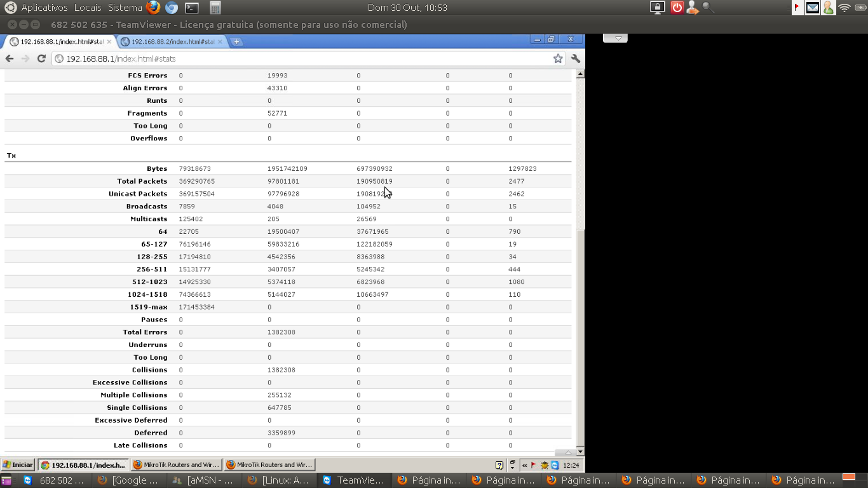Open the [aMSN - ... taskbar window
The height and width of the screenshot is (488, 868).
203,480
